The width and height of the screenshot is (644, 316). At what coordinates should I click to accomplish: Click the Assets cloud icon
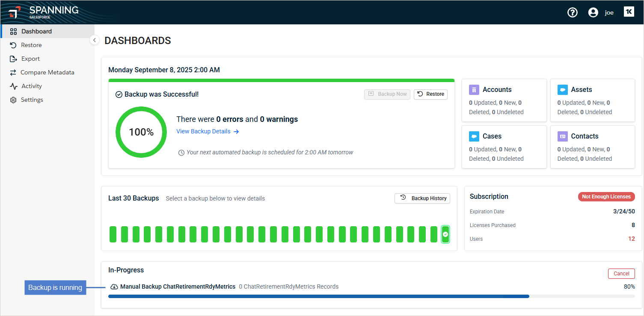[x=562, y=90]
